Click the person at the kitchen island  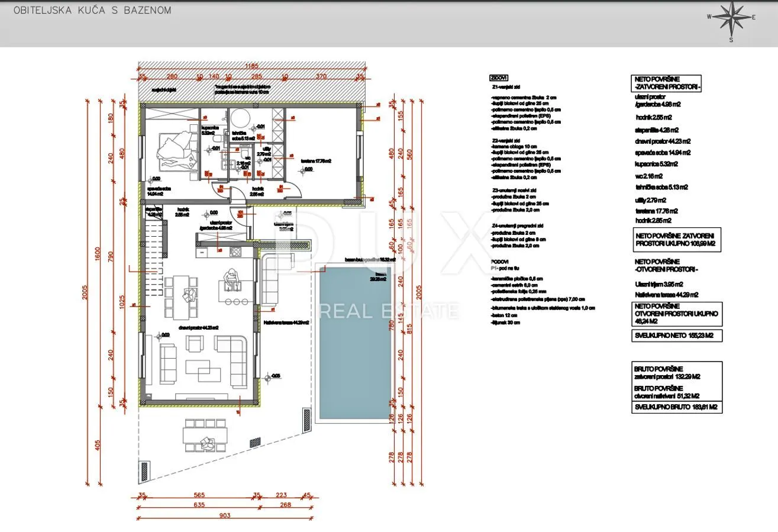click(230, 277)
